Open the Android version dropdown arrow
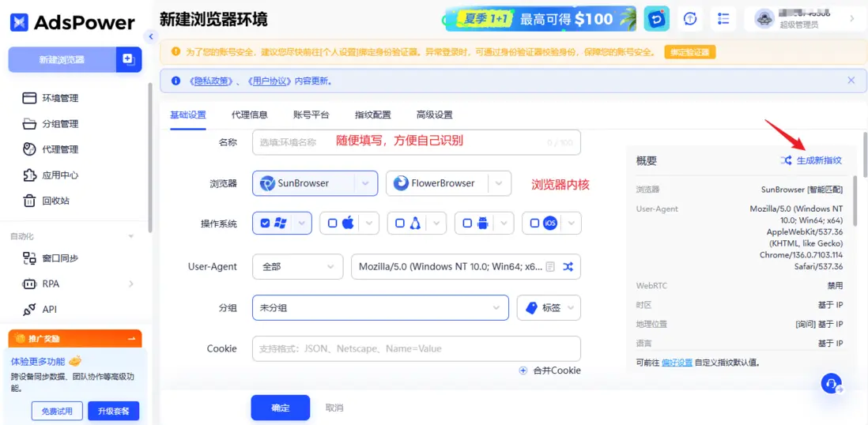The height and width of the screenshot is (425, 868). pos(504,224)
